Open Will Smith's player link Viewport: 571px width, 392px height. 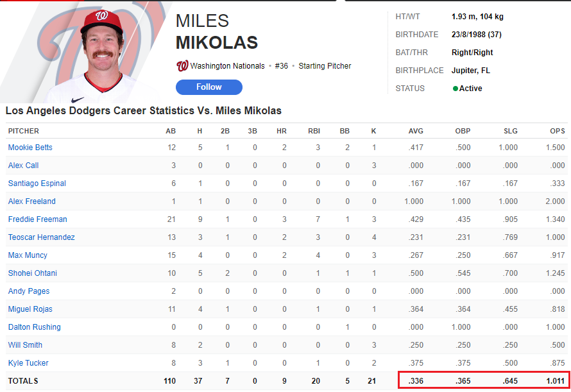25,345
